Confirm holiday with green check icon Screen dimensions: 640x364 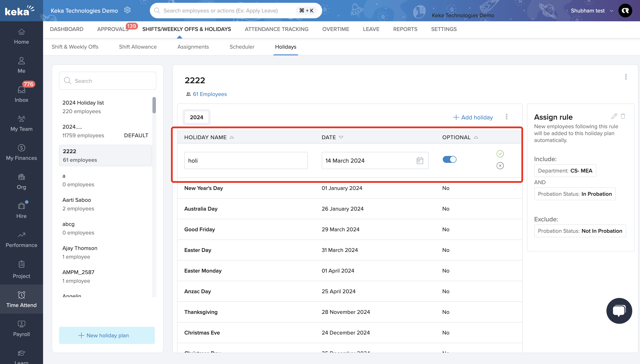pyautogui.click(x=500, y=154)
